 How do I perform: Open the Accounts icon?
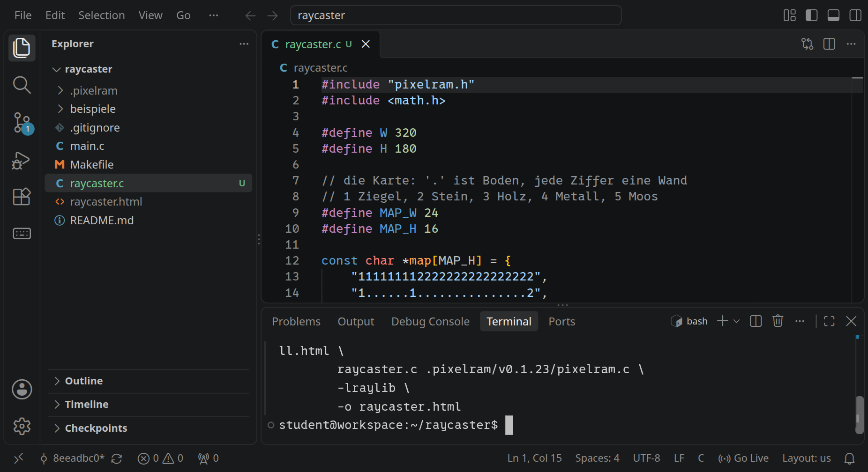22,389
